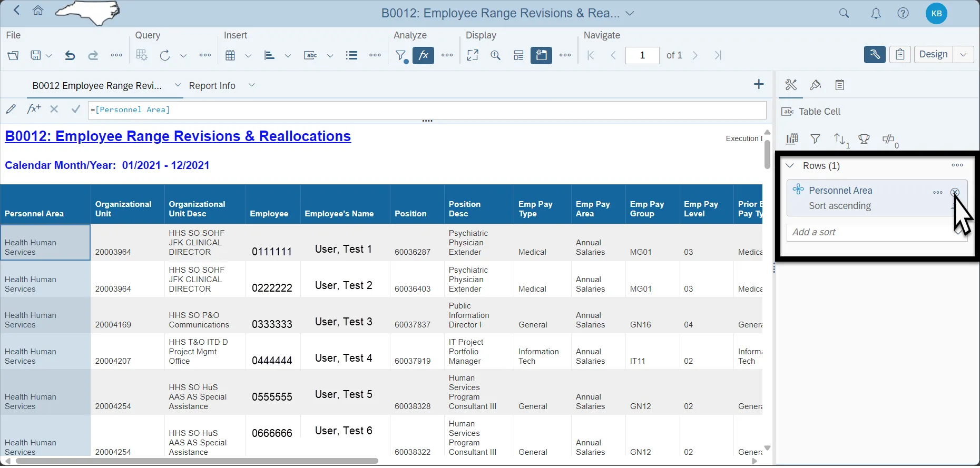The width and height of the screenshot is (980, 468).
Task: Open the Notifications bell
Action: pos(876,13)
